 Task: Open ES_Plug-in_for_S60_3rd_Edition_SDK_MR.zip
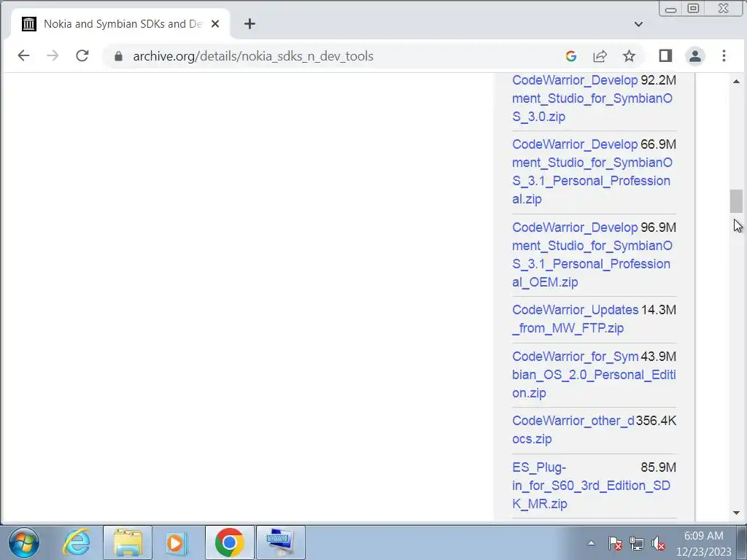click(591, 485)
